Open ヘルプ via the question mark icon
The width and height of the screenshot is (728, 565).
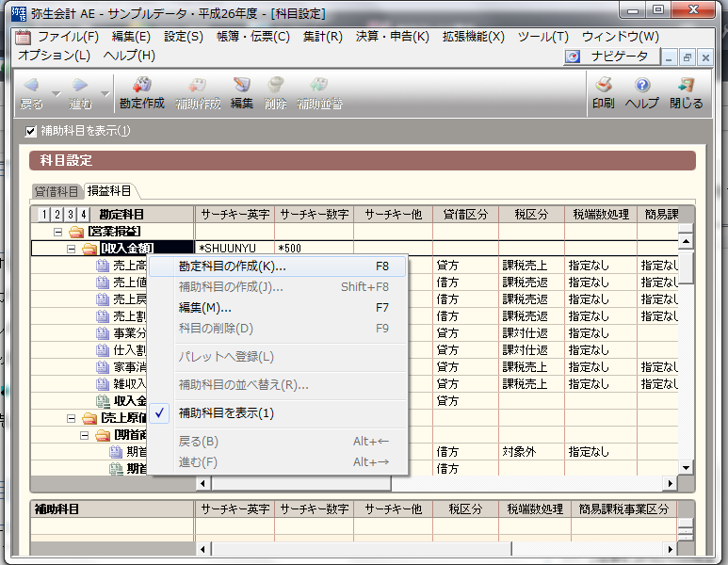(642, 86)
